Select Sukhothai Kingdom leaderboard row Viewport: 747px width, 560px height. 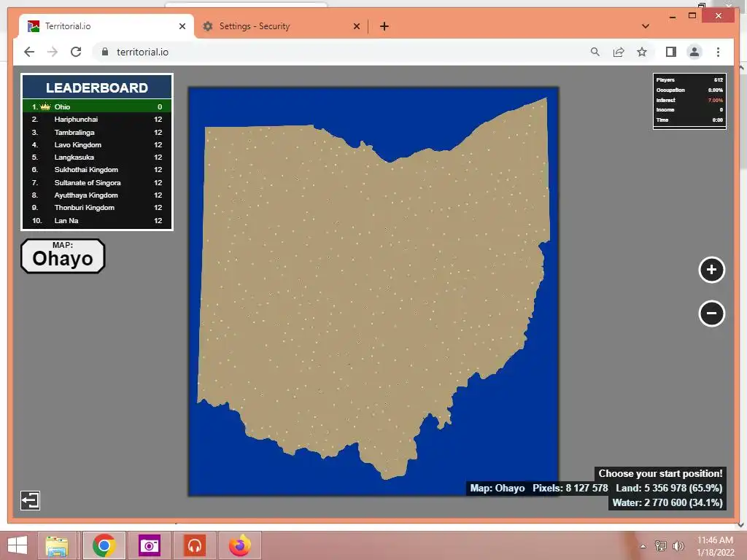point(97,169)
